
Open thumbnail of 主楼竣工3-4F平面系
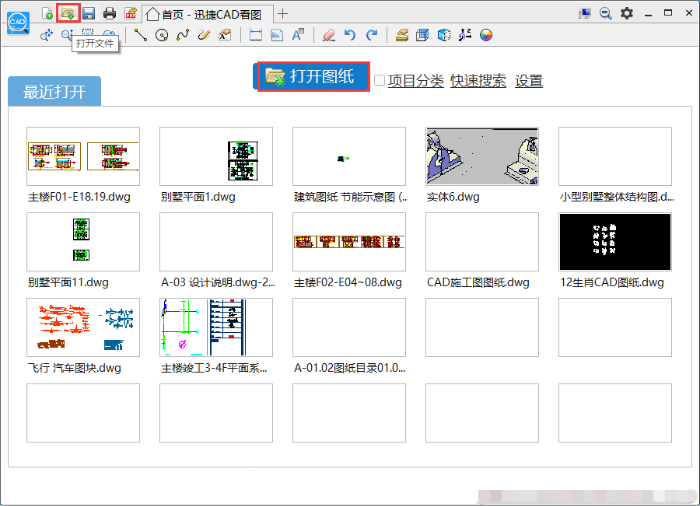point(216,327)
